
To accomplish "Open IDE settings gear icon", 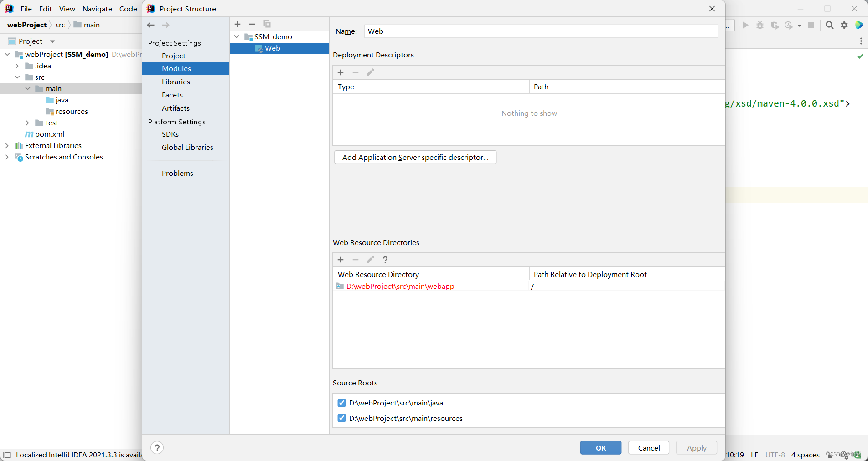I will pos(844,25).
